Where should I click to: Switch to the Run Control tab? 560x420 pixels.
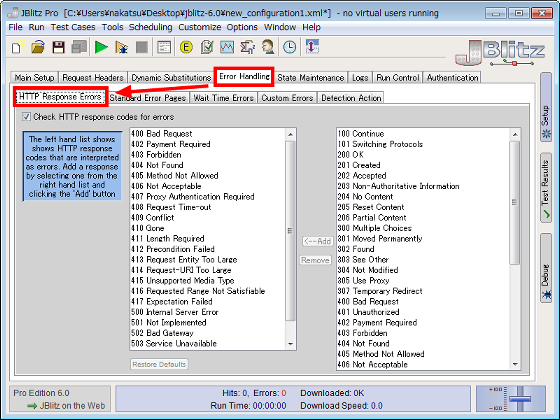point(398,78)
